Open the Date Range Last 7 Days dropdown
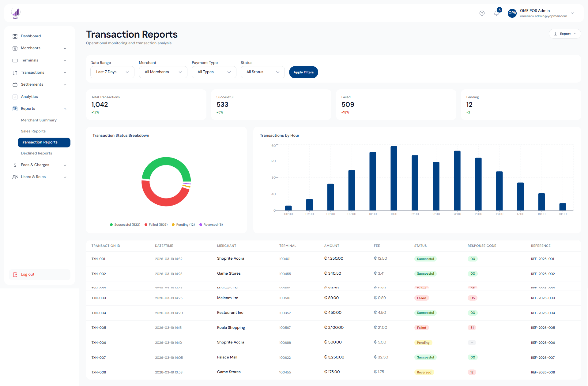Viewport: 588px width, 386px height. (112, 72)
